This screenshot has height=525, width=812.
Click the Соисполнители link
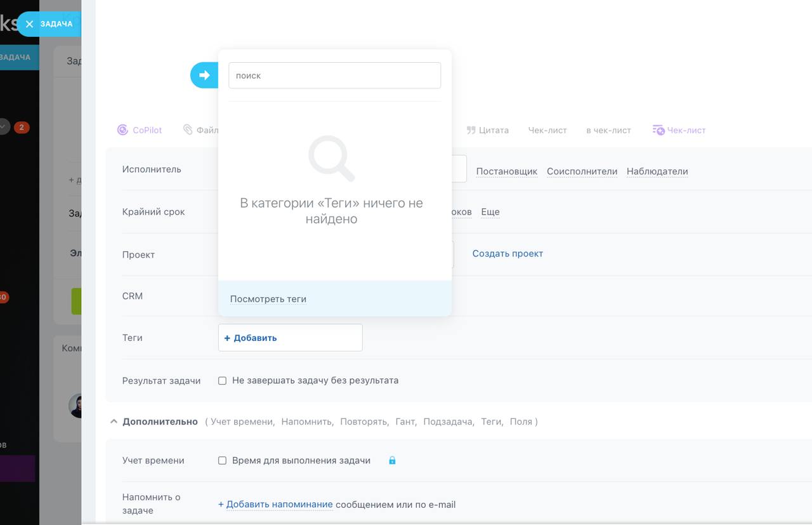[582, 171]
